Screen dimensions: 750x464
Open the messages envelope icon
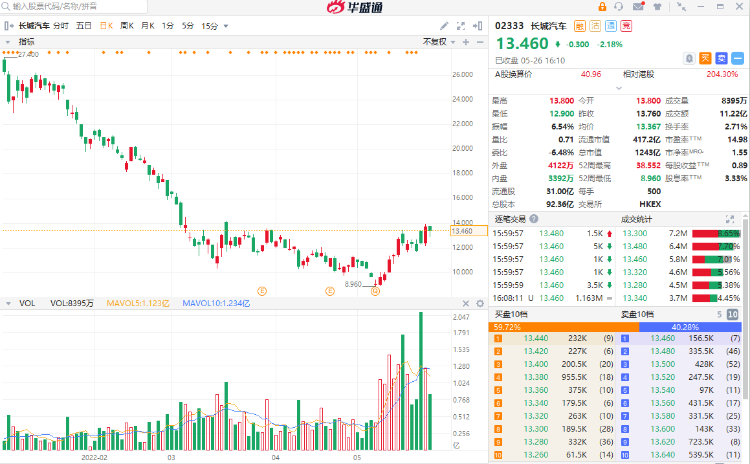click(638, 7)
